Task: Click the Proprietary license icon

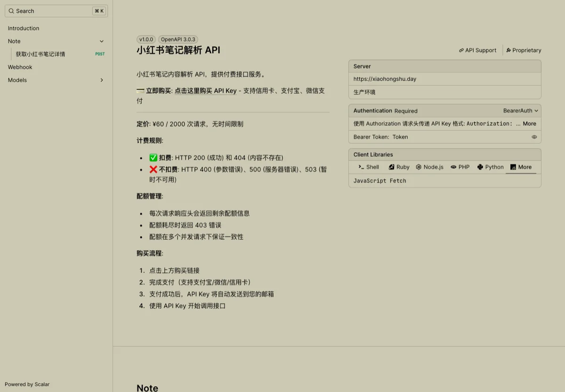Action: (x=508, y=50)
